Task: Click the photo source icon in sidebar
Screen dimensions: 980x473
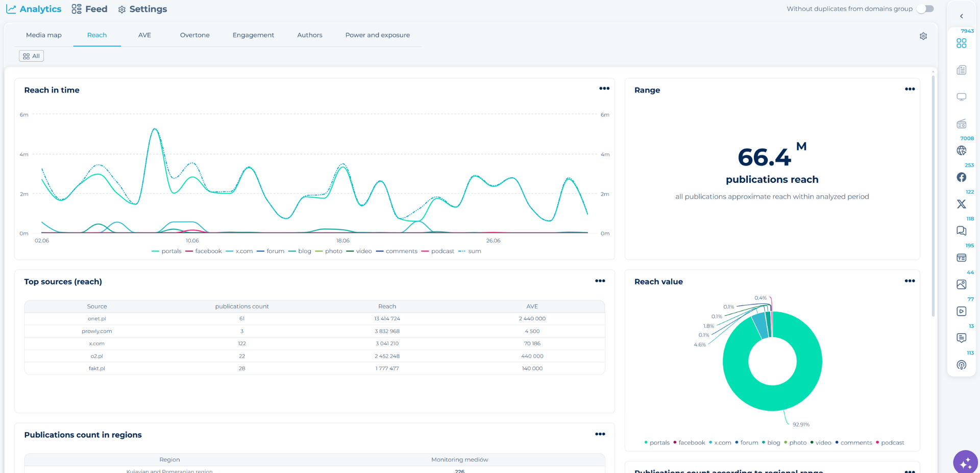Action: coord(961,285)
